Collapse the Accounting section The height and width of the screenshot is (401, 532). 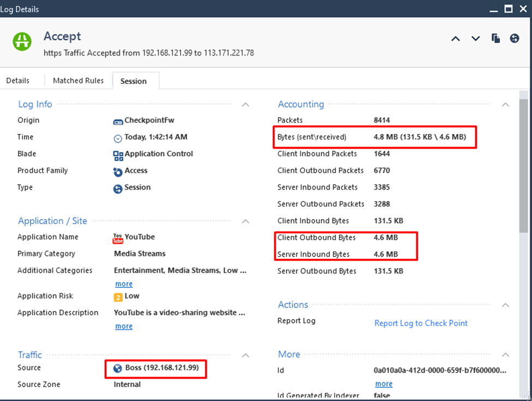tap(505, 104)
